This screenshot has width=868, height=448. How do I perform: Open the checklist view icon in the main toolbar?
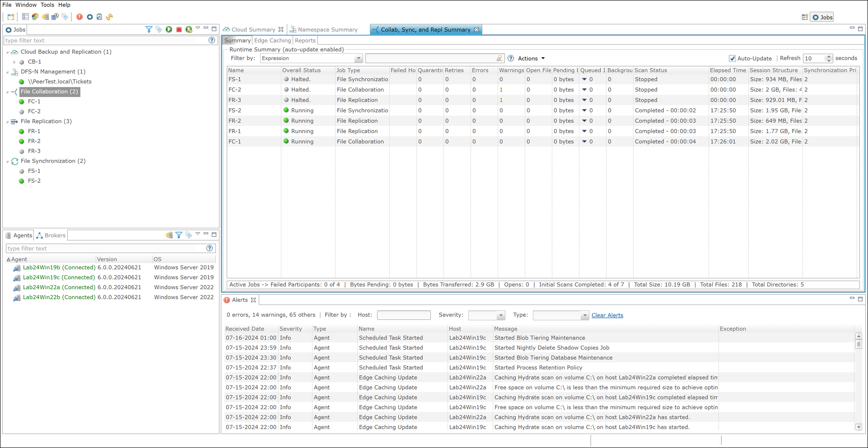tap(25, 17)
